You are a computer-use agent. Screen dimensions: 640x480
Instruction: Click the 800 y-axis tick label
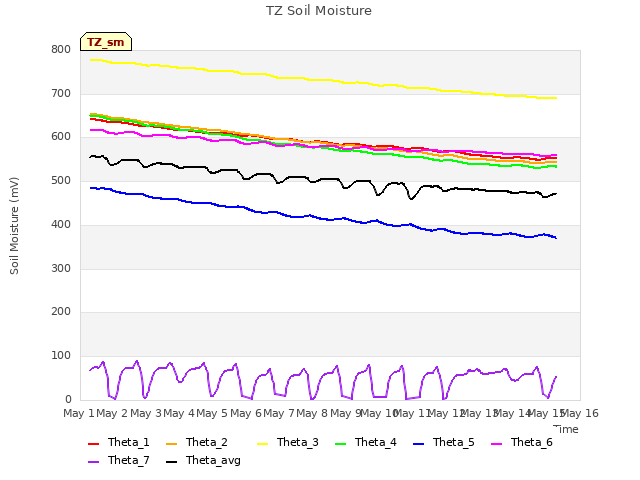(61, 50)
